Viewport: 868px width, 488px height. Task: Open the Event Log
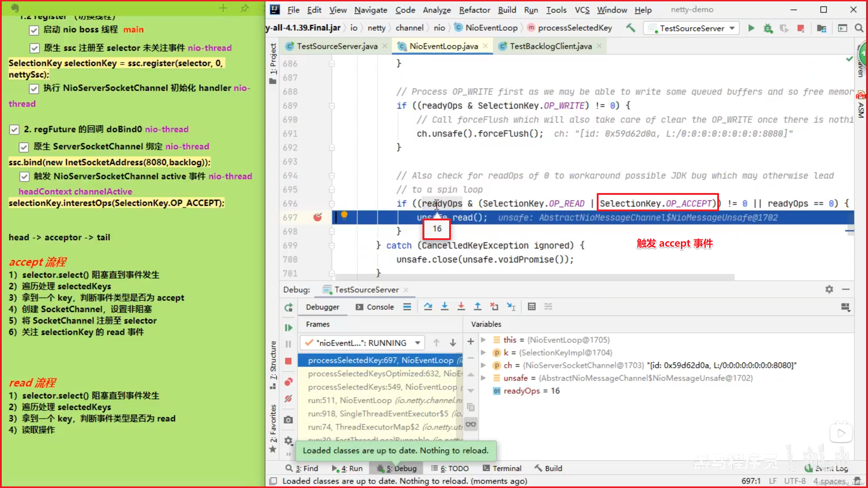point(827,469)
